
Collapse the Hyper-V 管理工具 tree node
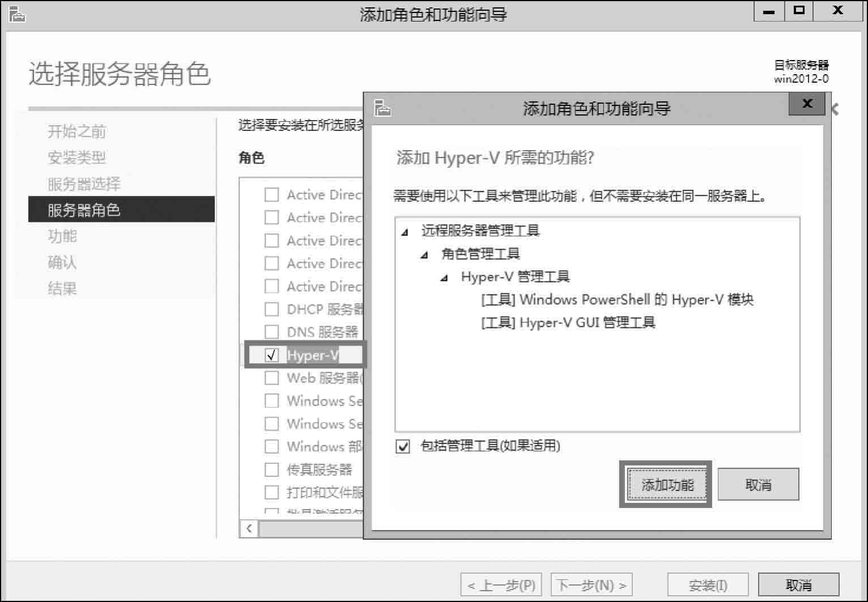pos(445,278)
